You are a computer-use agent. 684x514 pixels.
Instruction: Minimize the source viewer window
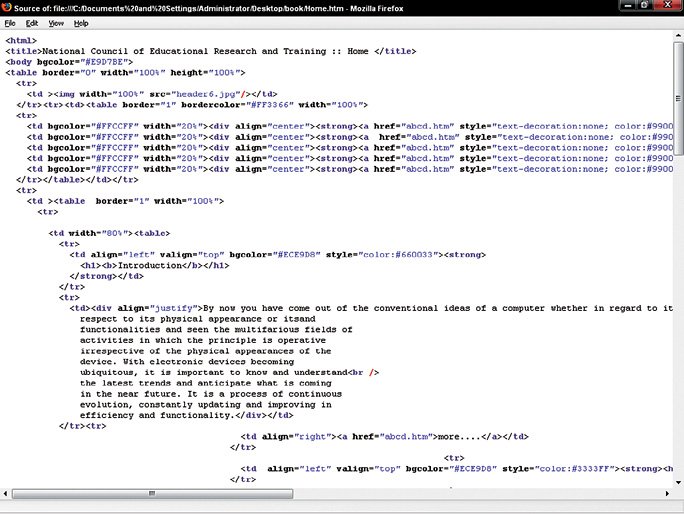pos(628,5)
